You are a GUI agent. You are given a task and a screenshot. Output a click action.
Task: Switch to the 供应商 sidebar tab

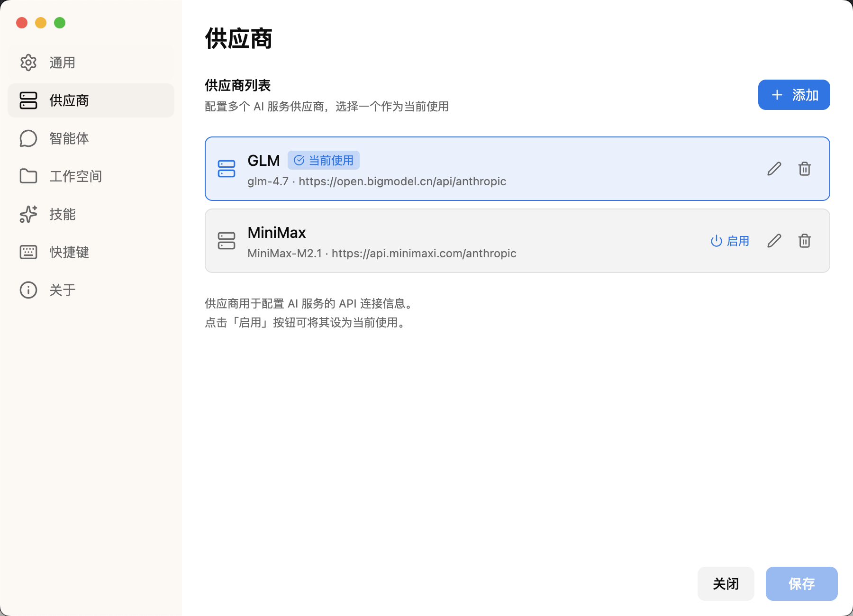point(69,100)
